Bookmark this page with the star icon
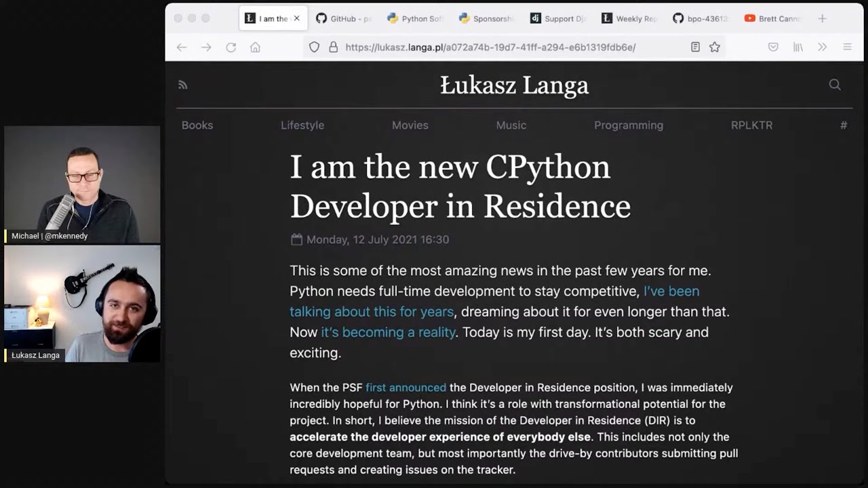 (715, 47)
